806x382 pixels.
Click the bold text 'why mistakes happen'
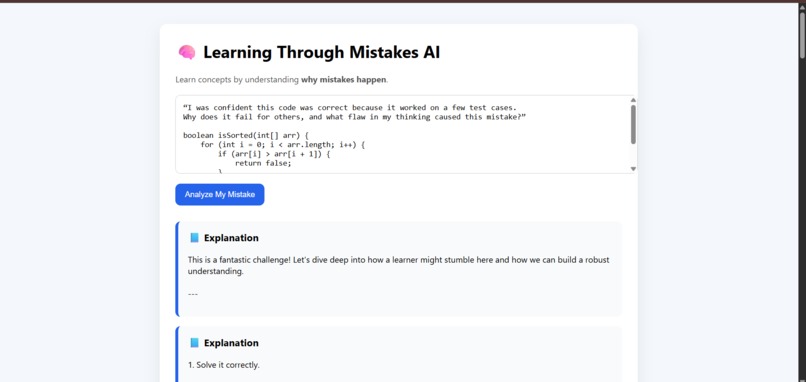343,80
